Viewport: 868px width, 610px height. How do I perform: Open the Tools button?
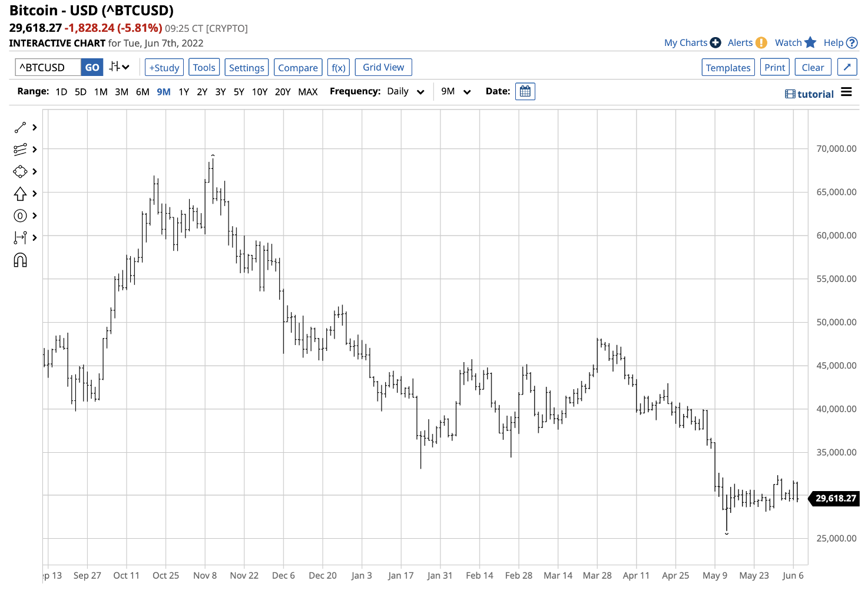[204, 67]
